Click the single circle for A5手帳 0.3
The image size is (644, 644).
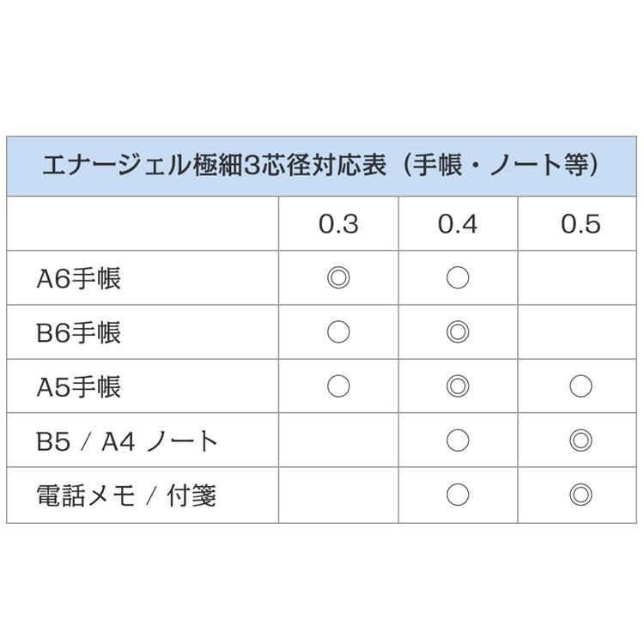pyautogui.click(x=338, y=386)
